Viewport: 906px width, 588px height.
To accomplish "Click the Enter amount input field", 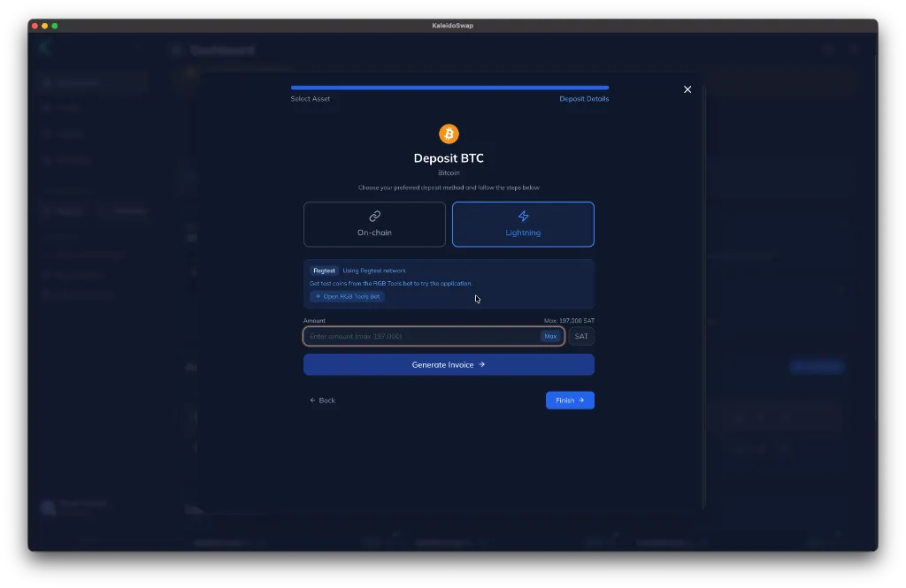I will (416, 336).
